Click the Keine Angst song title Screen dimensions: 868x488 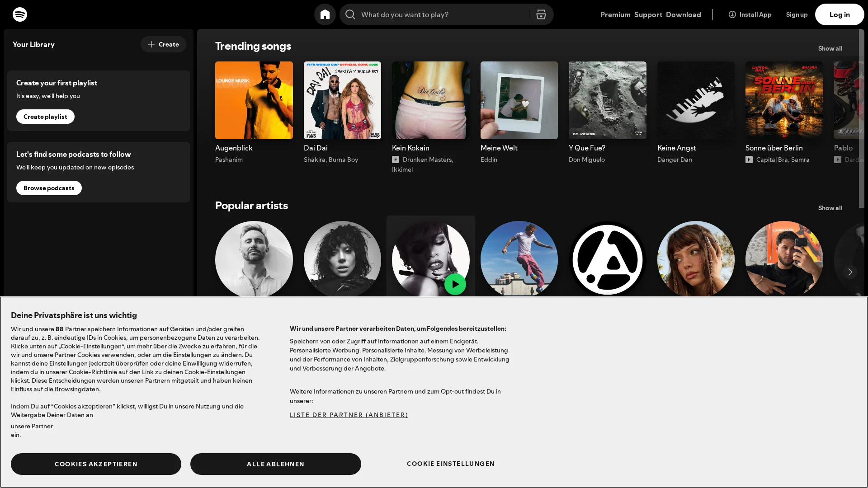(x=677, y=148)
